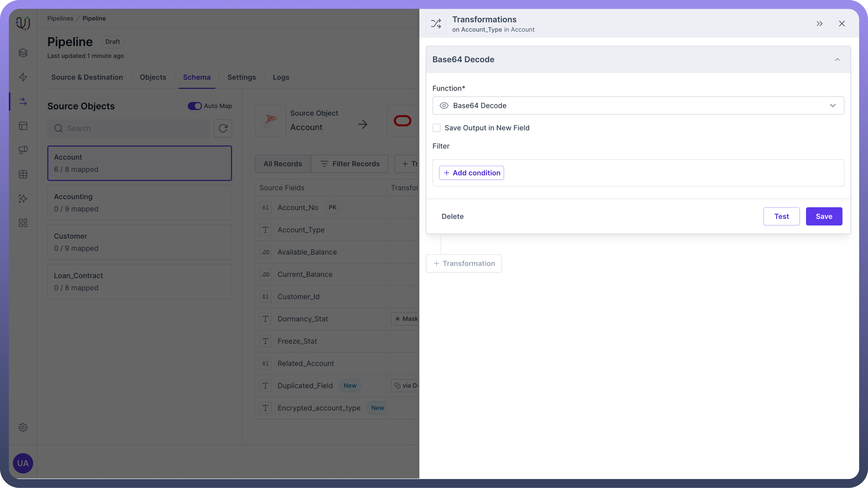868x488 pixels.
Task: Click the sparkle stars sidebar icon
Action: coord(23,199)
